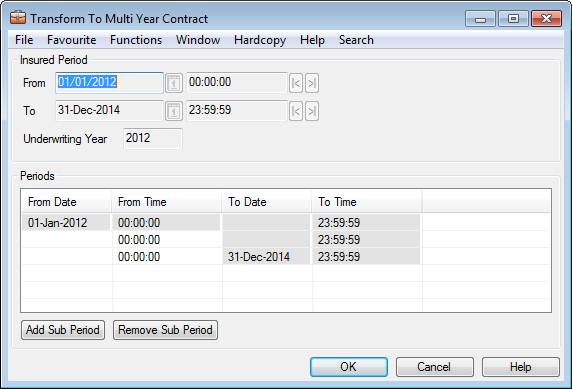Viewport: 572px width, 389px height.
Task: Focus the To date field 31-Dec-2014
Action: click(109, 111)
